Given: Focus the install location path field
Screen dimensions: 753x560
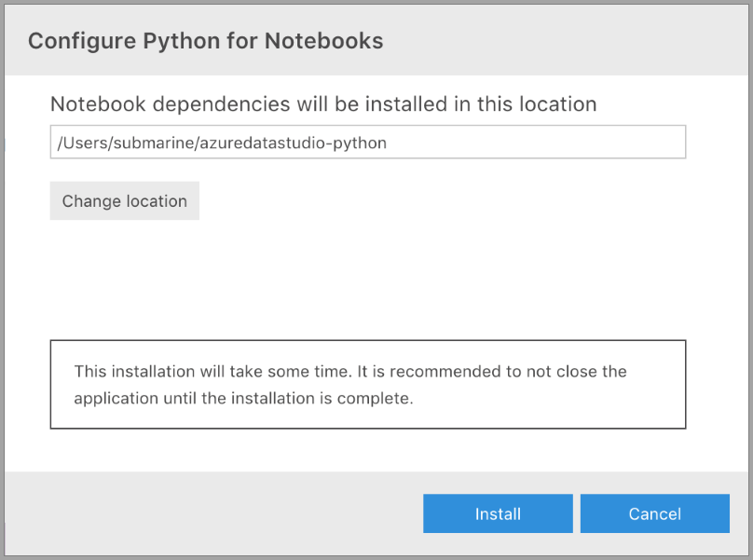Looking at the screenshot, I should [368, 143].
